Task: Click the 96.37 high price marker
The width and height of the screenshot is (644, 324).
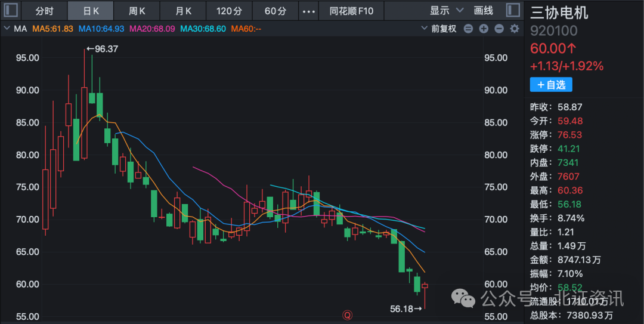Action: [x=103, y=49]
